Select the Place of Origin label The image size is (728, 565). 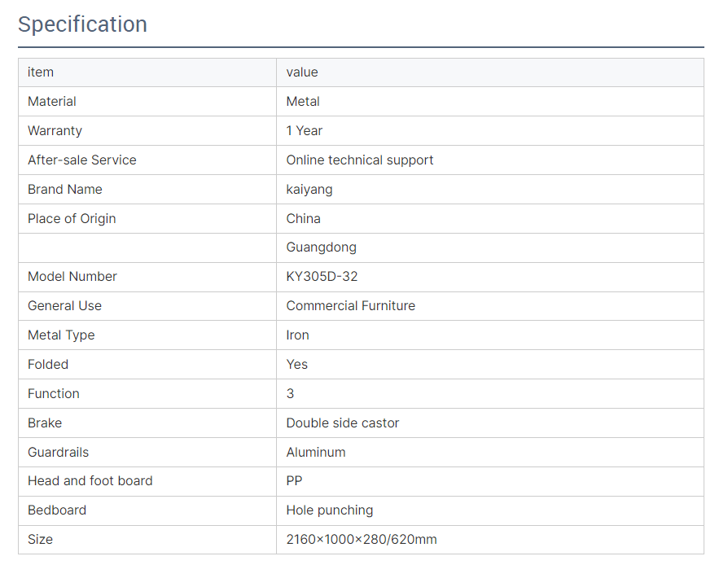pos(72,219)
